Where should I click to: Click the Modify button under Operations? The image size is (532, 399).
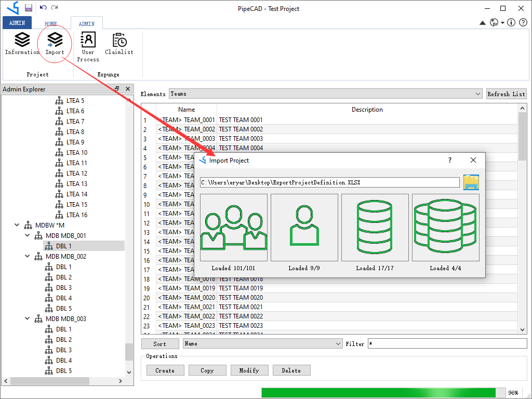[249, 370]
